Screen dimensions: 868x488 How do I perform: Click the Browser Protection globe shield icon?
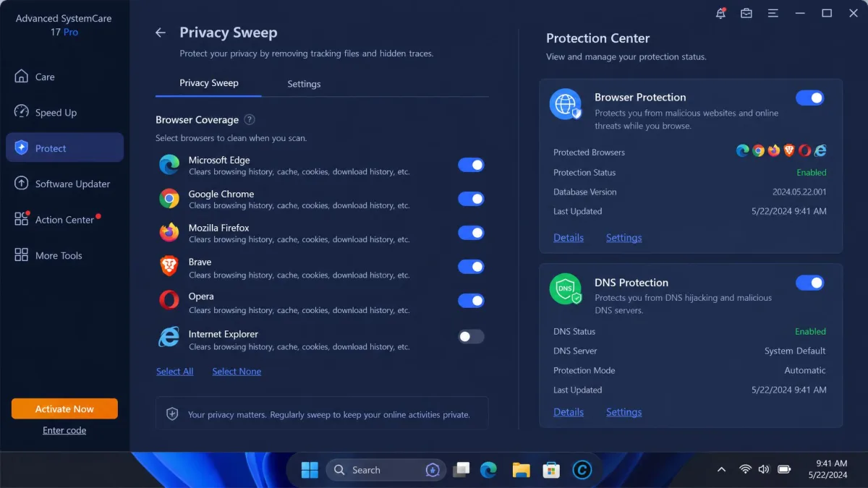tap(566, 105)
